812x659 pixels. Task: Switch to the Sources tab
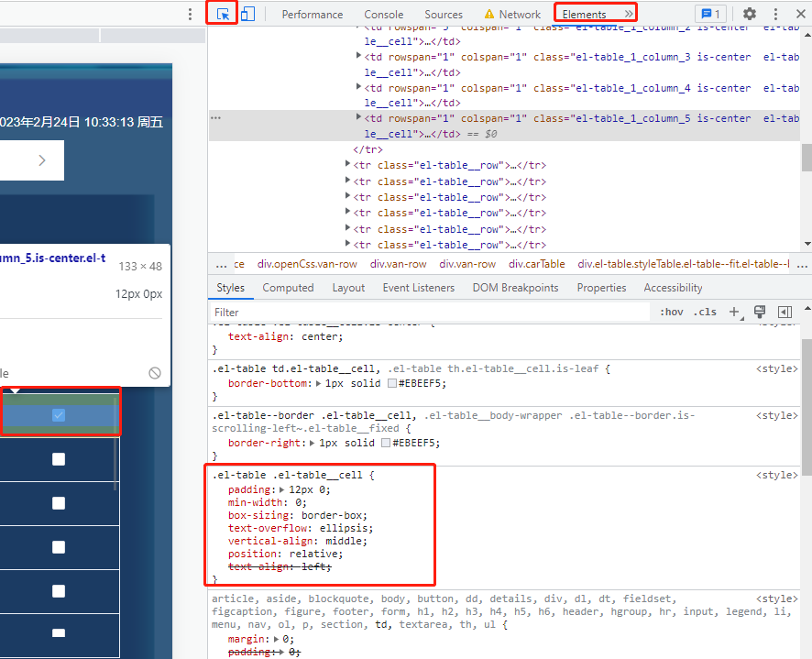pyautogui.click(x=444, y=15)
